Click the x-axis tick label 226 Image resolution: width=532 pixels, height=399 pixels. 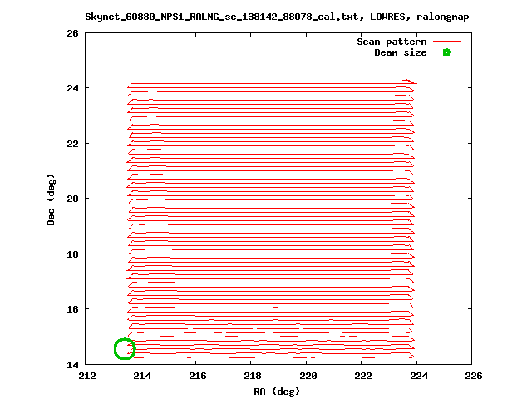point(474,376)
